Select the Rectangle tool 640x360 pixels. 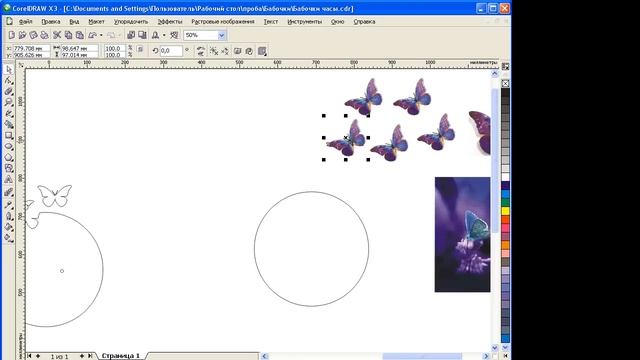pos(9,136)
